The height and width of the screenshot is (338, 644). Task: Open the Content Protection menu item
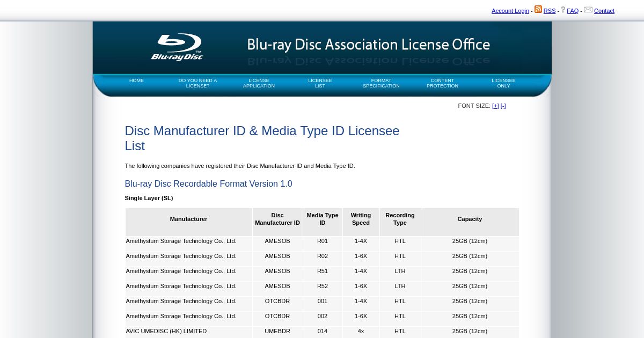pyautogui.click(x=442, y=83)
